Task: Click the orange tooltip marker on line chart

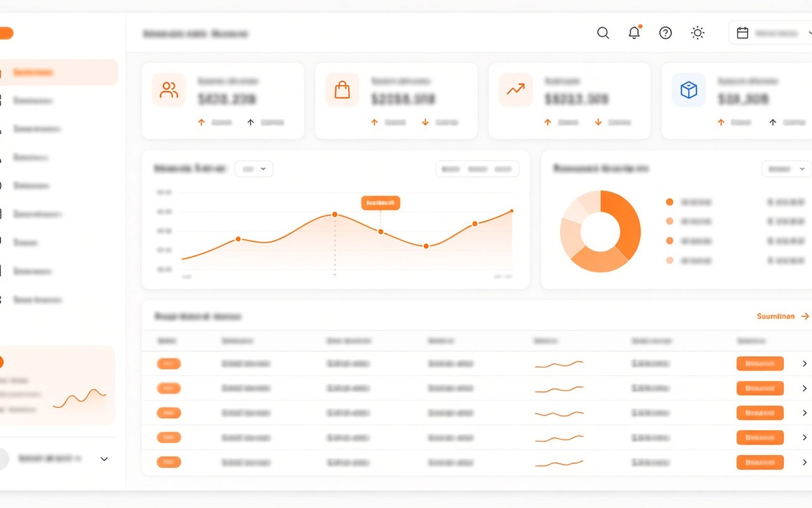Action: tap(381, 203)
